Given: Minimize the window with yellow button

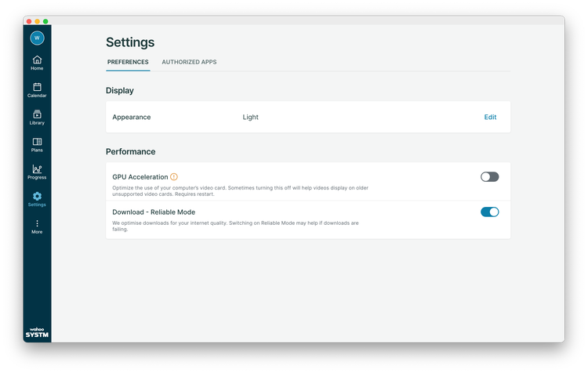Looking at the screenshot, I should pyautogui.click(x=37, y=21).
